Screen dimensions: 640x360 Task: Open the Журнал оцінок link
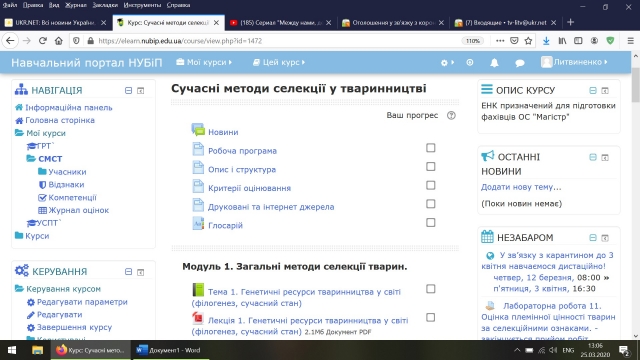click(78, 210)
